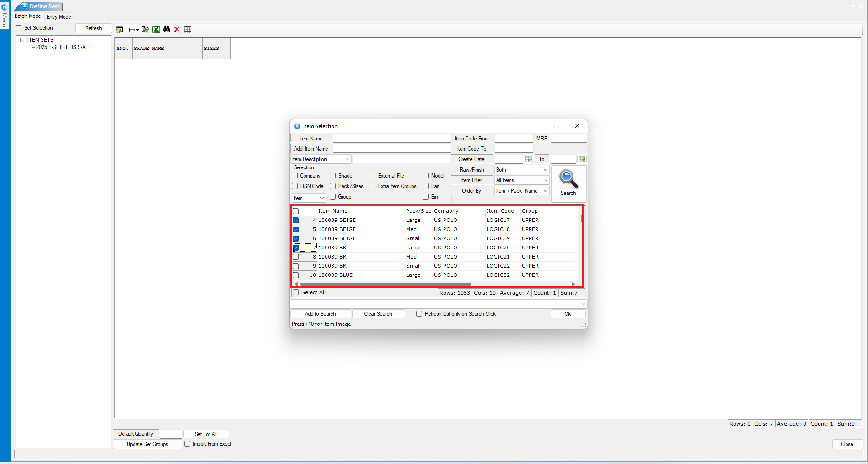Click the magnifying glass Search icon
The width and height of the screenshot is (868, 464).
pos(568,180)
